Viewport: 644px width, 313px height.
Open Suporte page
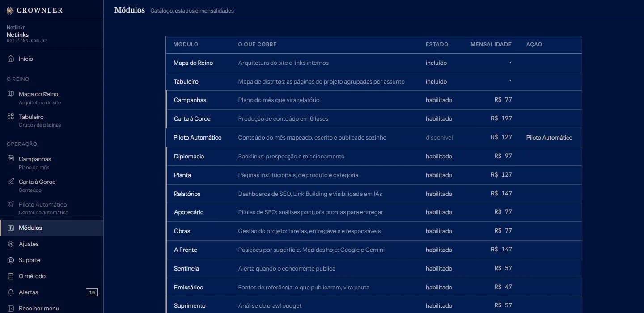tap(51, 260)
